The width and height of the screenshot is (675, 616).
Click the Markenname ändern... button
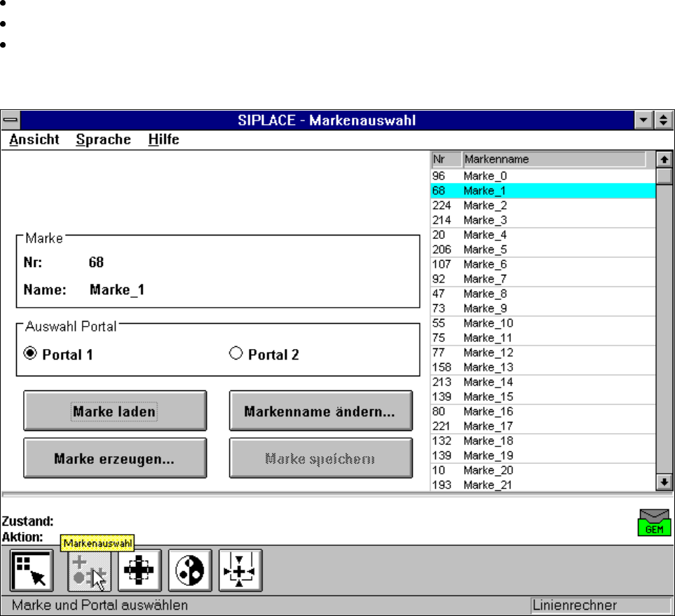click(321, 411)
